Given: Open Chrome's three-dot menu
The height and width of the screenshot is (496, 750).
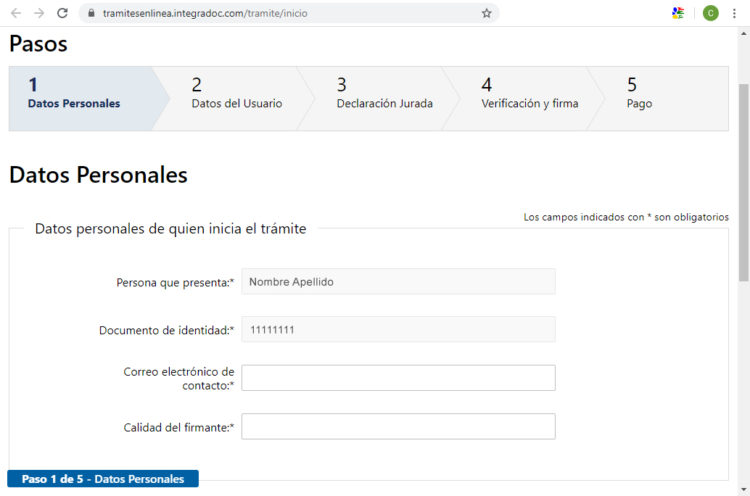Looking at the screenshot, I should pyautogui.click(x=734, y=13).
